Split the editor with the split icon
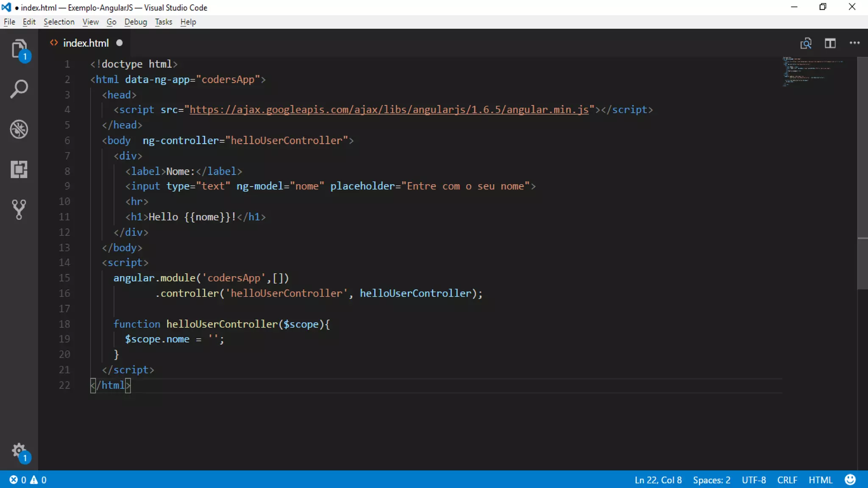Screen dimensions: 868x488 pos(830,43)
